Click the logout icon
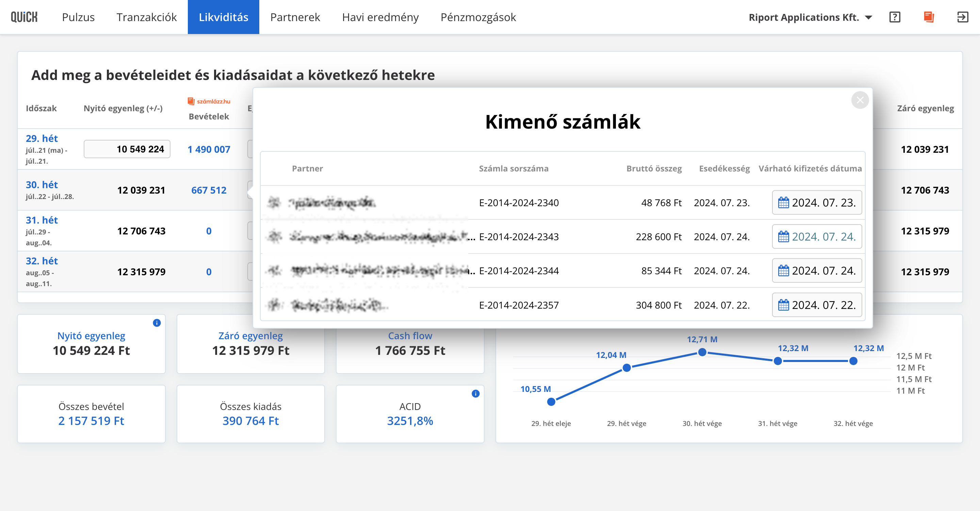980x511 pixels. [x=963, y=17]
